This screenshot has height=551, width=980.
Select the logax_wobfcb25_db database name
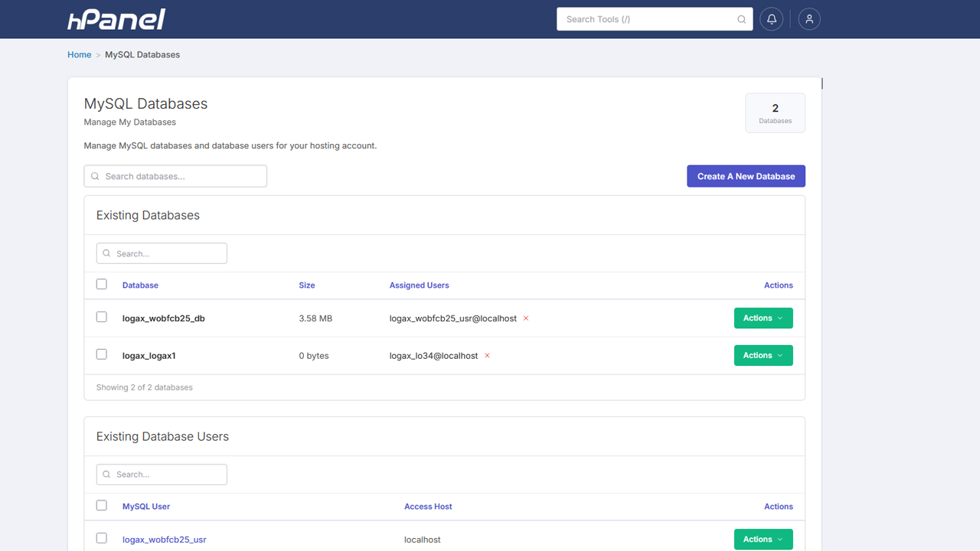tap(164, 318)
